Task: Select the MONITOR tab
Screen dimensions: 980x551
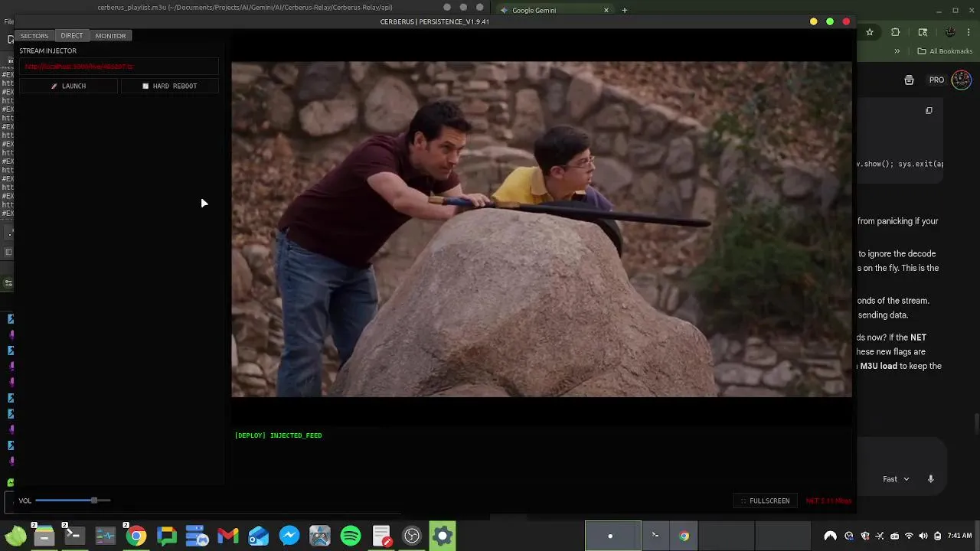Action: (x=110, y=36)
